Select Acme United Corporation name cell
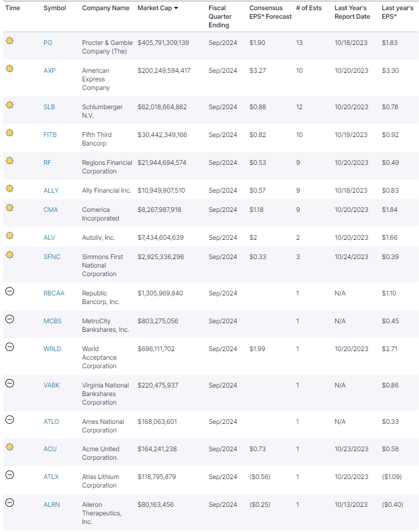 101,453
